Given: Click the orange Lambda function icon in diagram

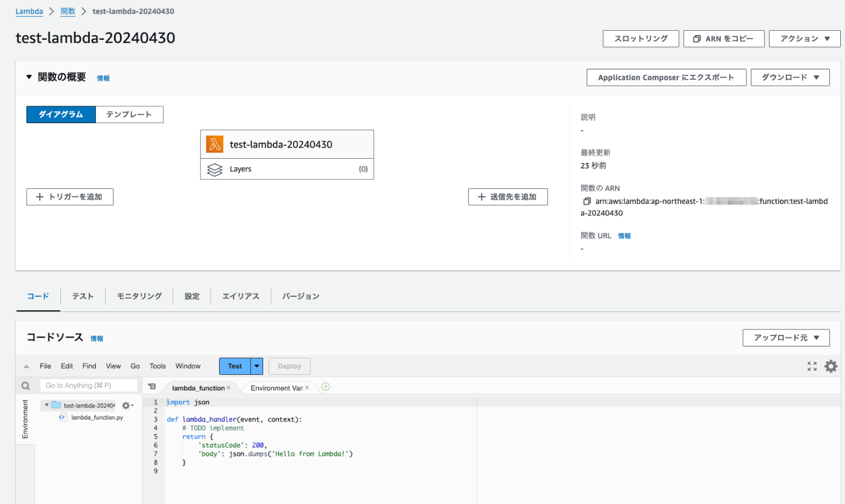Looking at the screenshot, I should (214, 144).
